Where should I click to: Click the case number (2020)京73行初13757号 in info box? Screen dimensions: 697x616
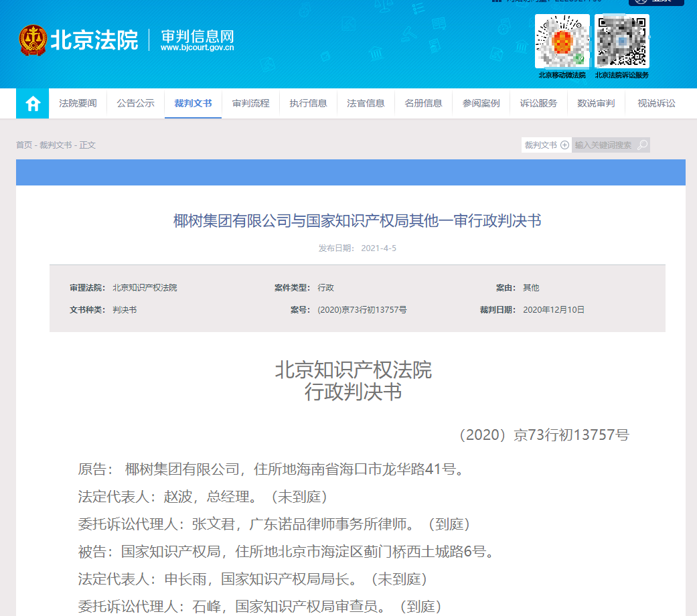pyautogui.click(x=362, y=310)
